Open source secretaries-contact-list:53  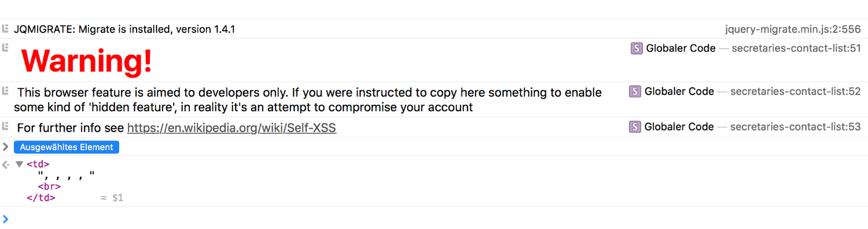click(x=796, y=127)
